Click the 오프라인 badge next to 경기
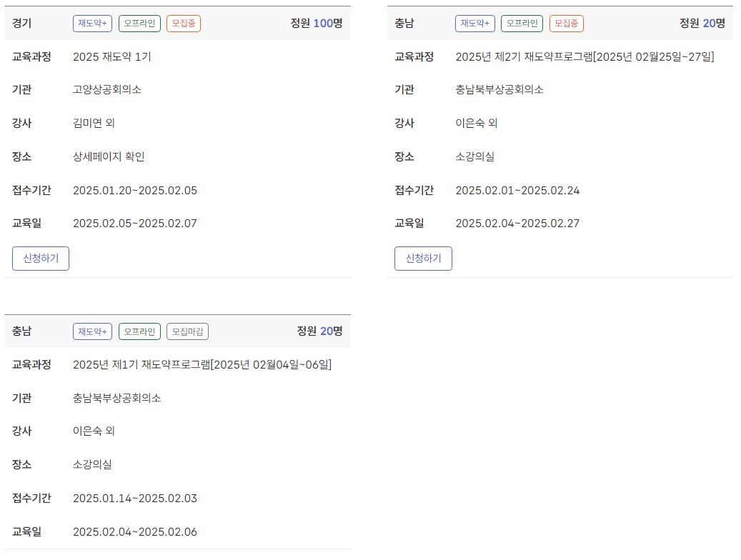This screenshot has width=741, height=560. pyautogui.click(x=139, y=23)
